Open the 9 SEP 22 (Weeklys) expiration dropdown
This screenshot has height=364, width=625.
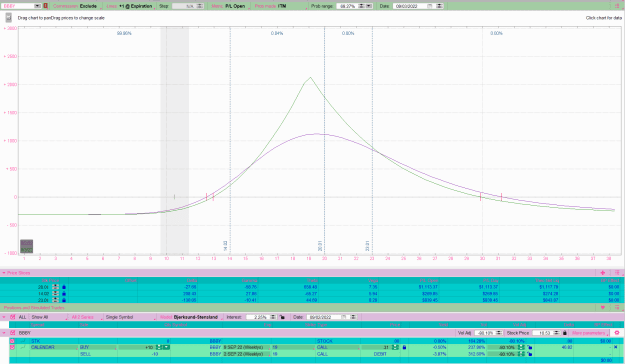(245, 348)
